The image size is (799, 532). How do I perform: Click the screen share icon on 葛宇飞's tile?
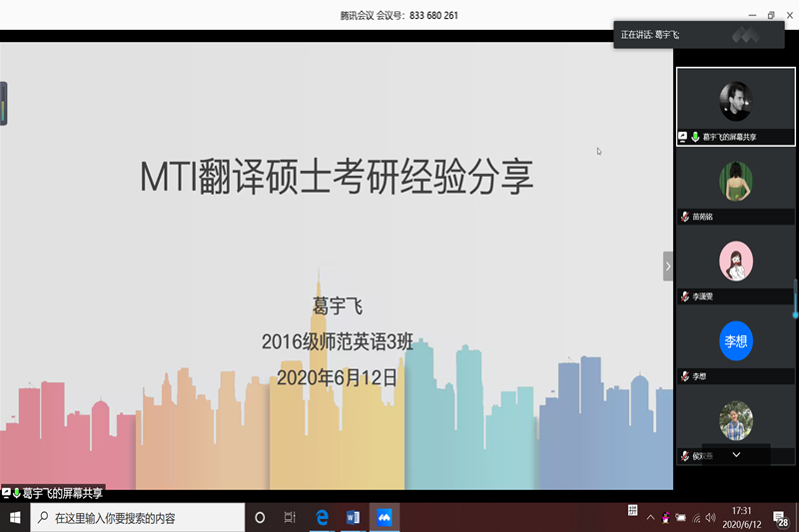(683, 137)
